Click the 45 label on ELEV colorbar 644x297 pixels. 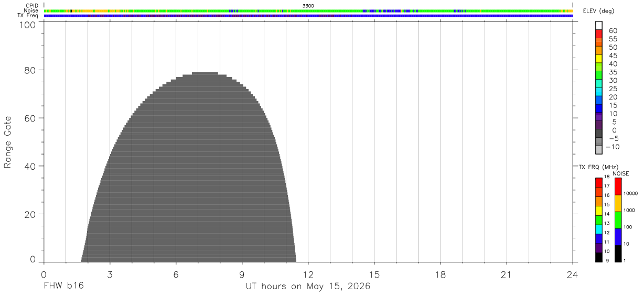tap(613, 55)
